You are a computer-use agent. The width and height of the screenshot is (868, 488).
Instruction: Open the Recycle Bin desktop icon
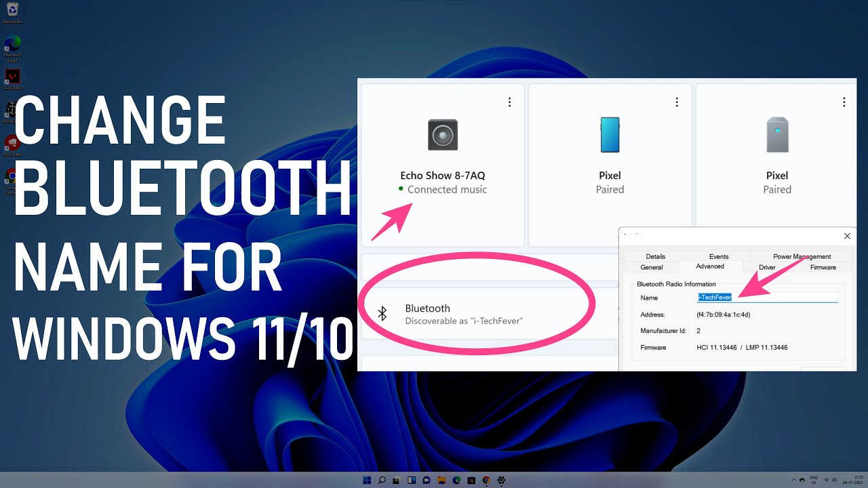[x=12, y=12]
